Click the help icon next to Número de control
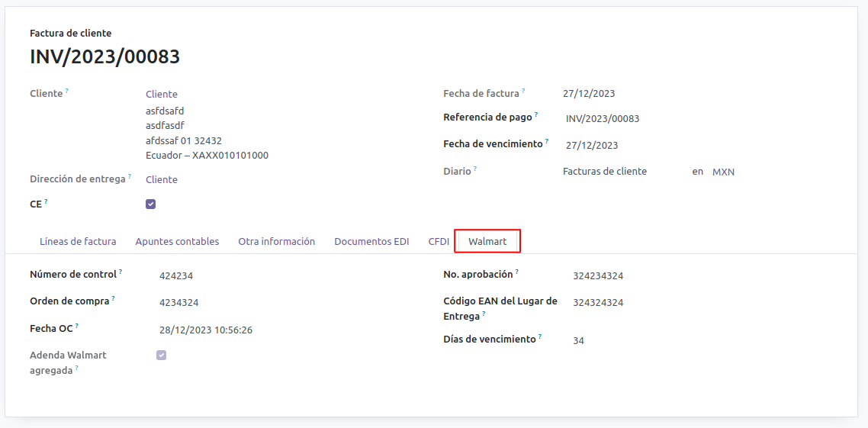 click(121, 272)
